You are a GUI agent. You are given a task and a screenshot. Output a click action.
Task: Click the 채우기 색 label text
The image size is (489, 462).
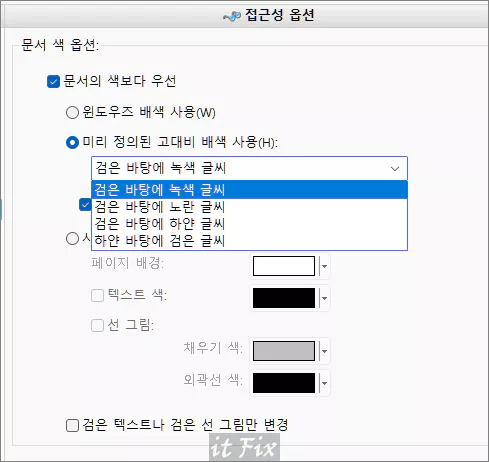pyautogui.click(x=213, y=348)
